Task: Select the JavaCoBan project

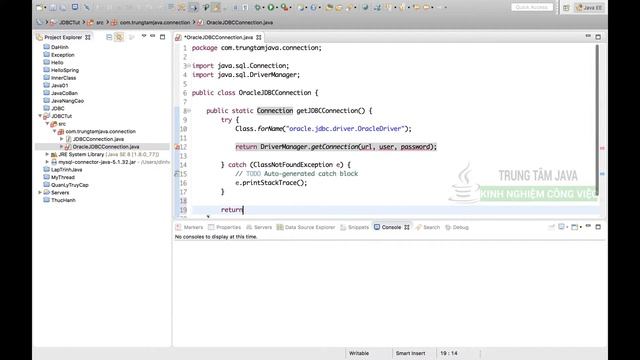Action: (x=64, y=93)
